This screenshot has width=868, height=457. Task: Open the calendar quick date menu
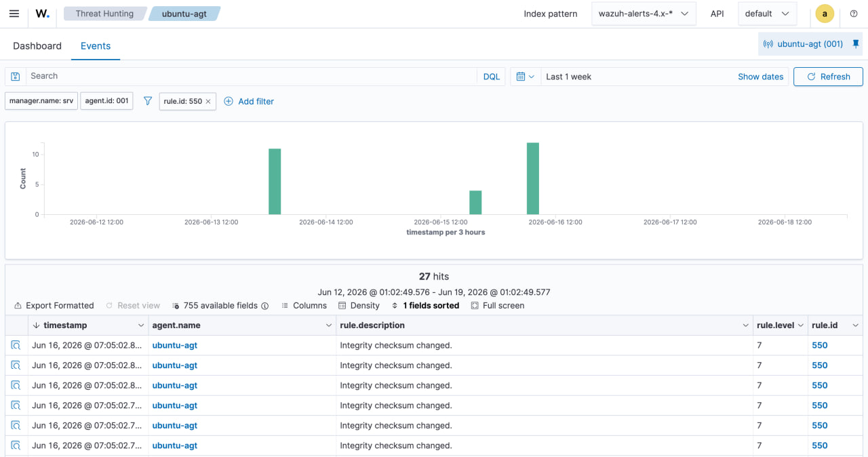[x=525, y=77]
